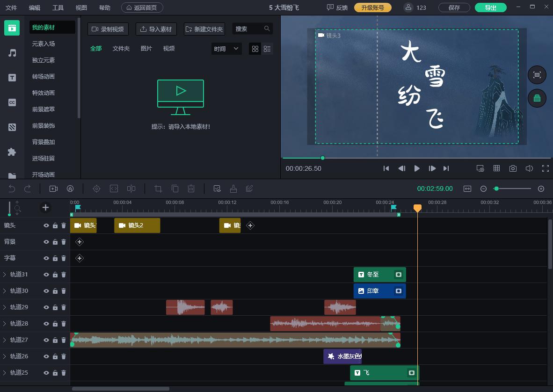Switch to the 图片 tab in media library
Image resolution: width=553 pixels, height=392 pixels.
[x=146, y=49]
